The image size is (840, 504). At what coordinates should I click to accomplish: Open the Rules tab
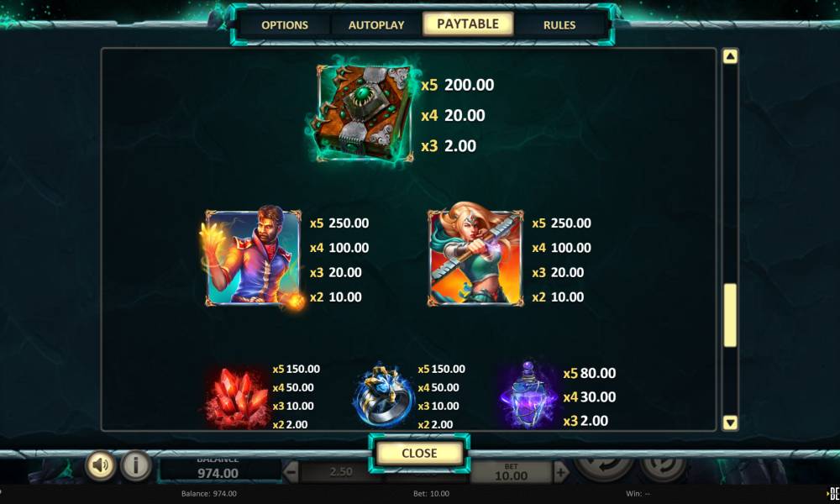559,24
